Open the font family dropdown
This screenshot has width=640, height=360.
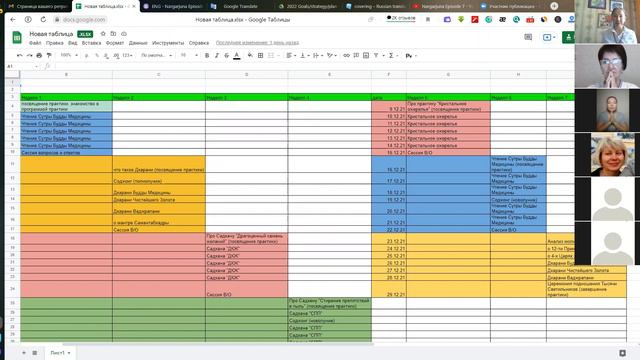(156, 55)
